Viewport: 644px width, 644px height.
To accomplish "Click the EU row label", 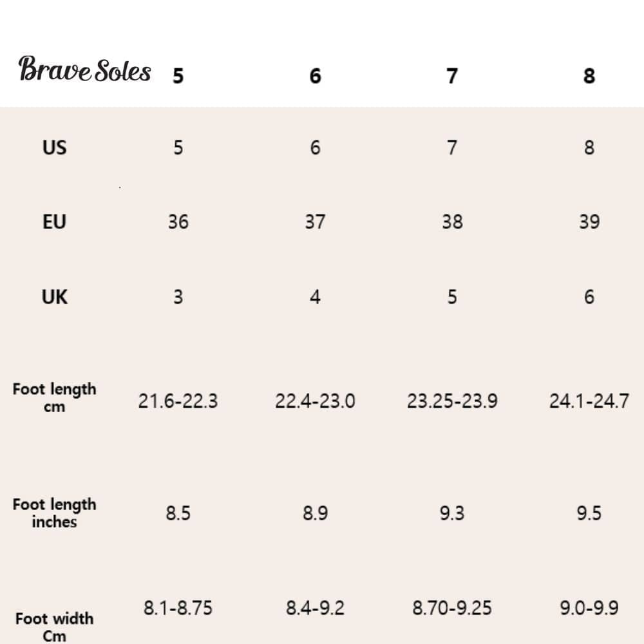I will pos(54,222).
